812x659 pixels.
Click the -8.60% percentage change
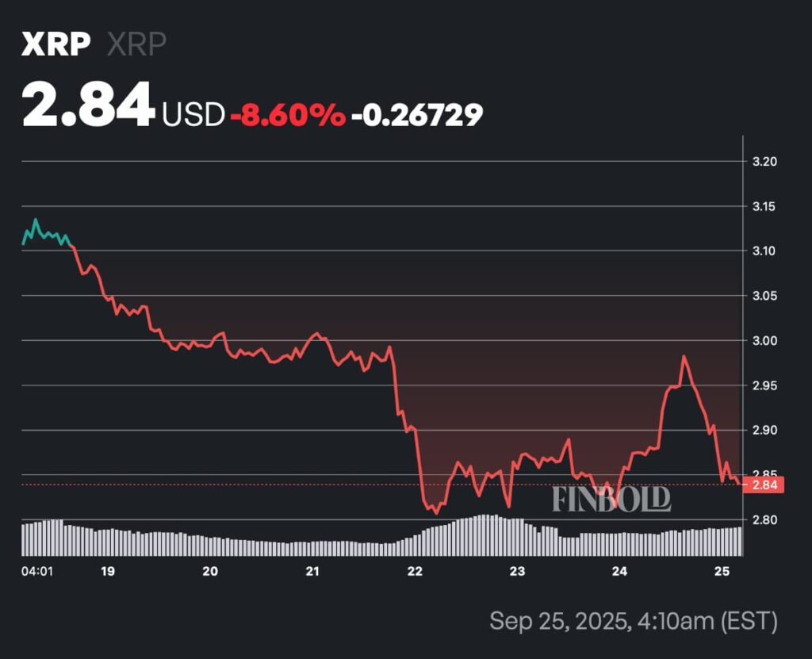tap(287, 115)
